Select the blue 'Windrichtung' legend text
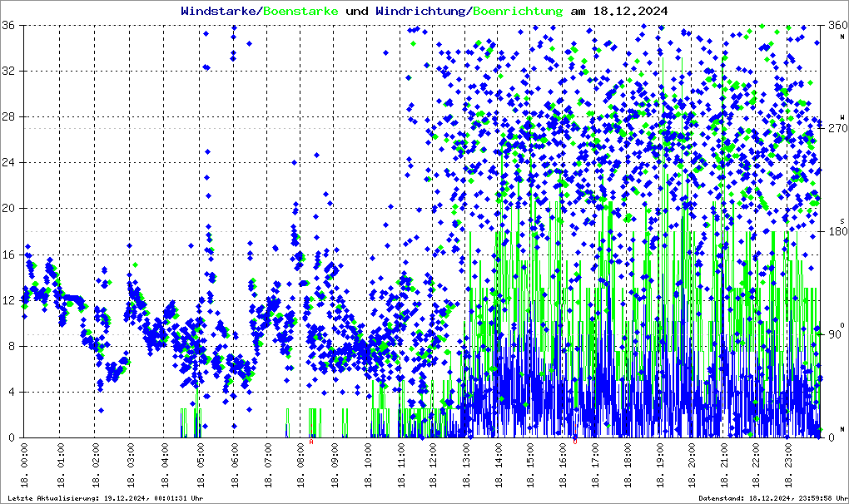This screenshot has height=504, width=849. pyautogui.click(x=422, y=12)
